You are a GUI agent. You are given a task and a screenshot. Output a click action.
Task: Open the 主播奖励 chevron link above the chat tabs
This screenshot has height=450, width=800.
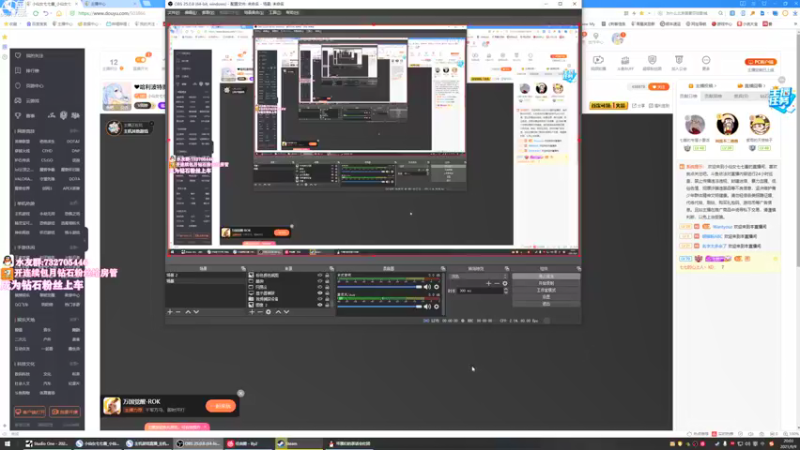[x=703, y=86]
